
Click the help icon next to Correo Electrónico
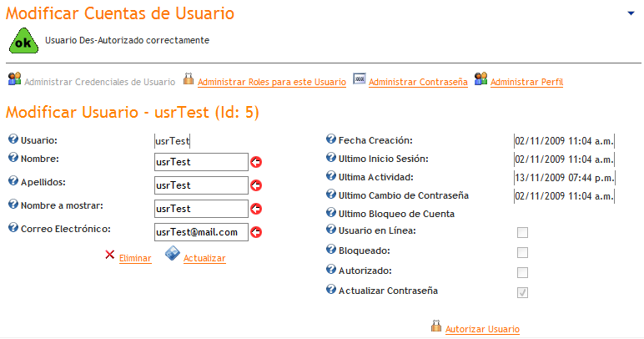[x=13, y=227]
